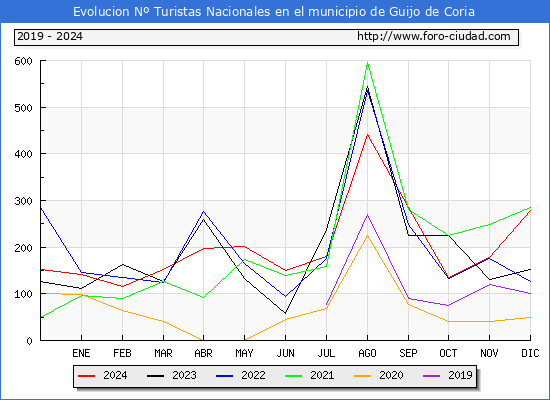Click the blue 2022 legend line swatch
Viewport: 550px width, 400px height.
tap(224, 376)
